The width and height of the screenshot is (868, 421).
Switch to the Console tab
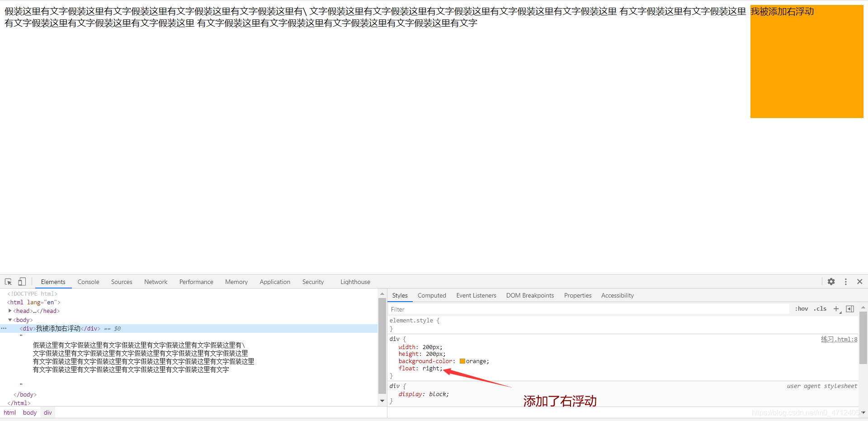pyautogui.click(x=88, y=282)
